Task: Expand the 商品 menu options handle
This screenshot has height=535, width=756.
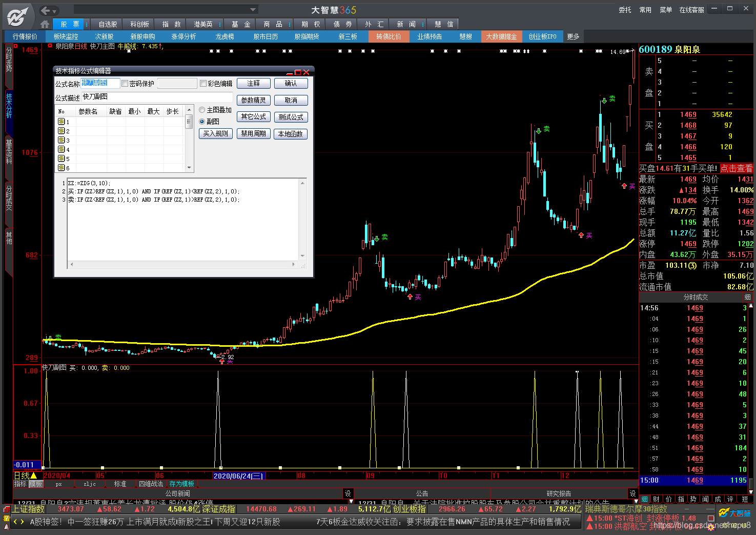Action: (290, 24)
